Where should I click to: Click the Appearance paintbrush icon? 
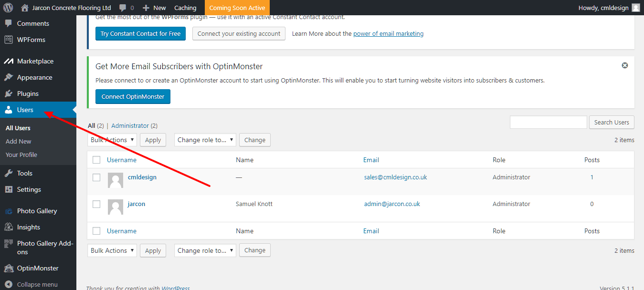point(9,77)
